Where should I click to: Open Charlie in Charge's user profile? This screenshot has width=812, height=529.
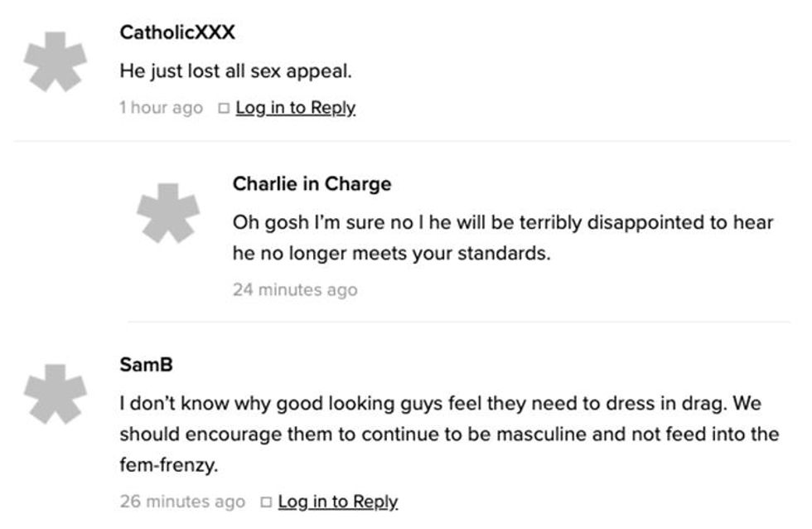pos(311,185)
